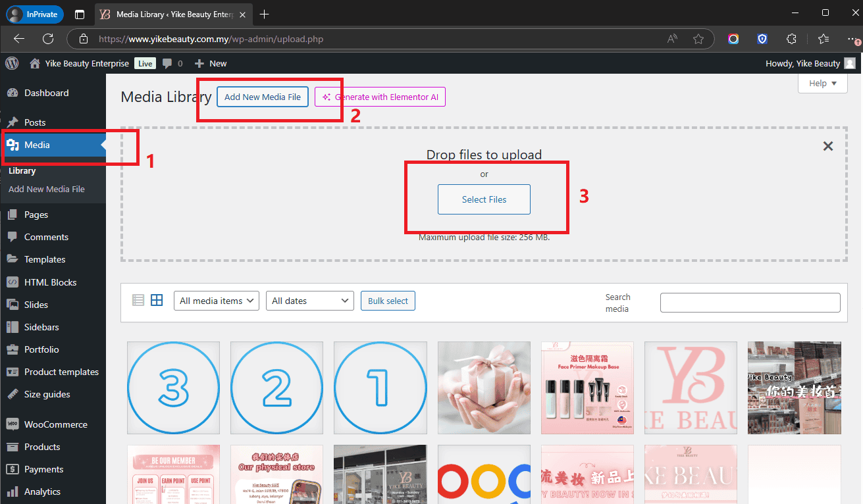
Task: Focus the Search media input field
Action: tap(750, 303)
